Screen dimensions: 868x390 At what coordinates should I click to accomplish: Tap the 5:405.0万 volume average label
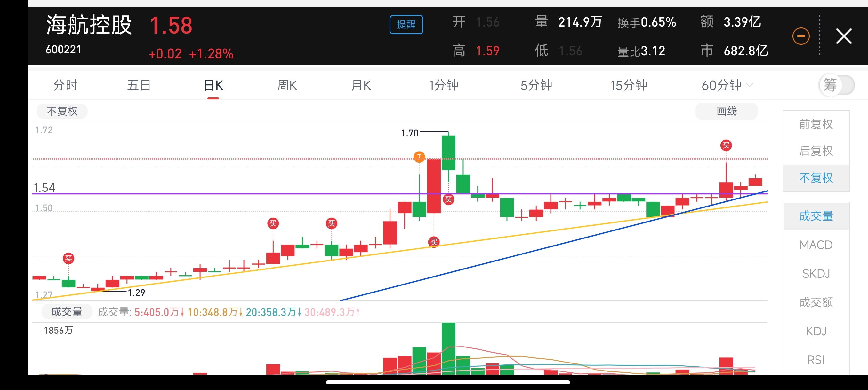point(159,312)
